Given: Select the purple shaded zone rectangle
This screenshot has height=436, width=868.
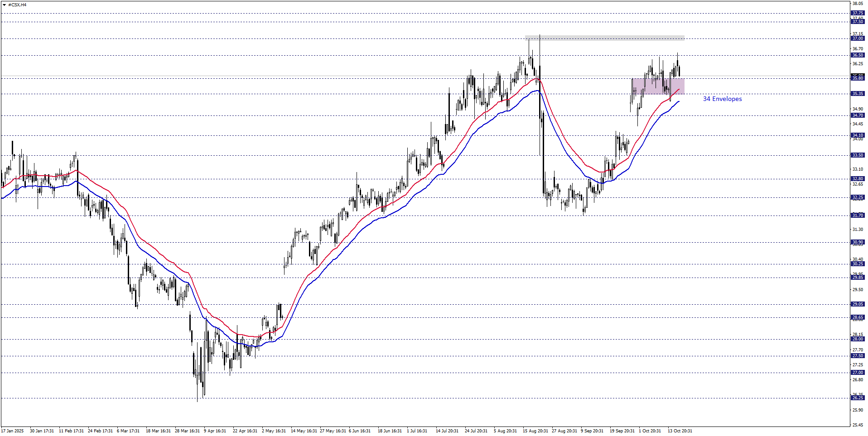Looking at the screenshot, I should (658, 86).
